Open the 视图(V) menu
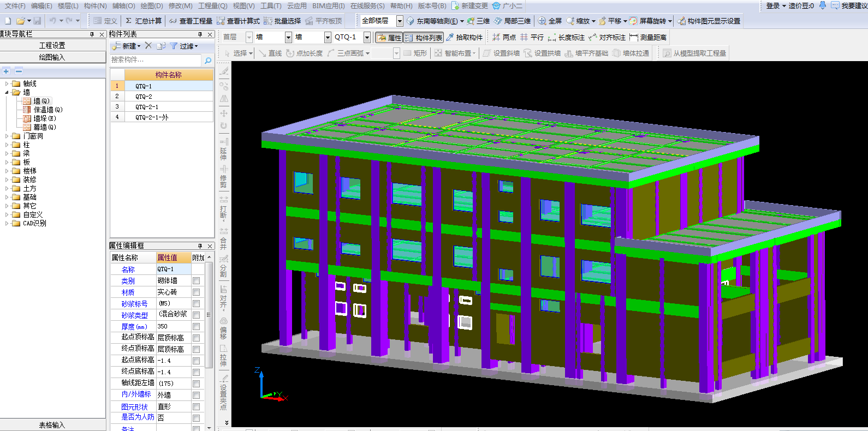Screen dimensions: 868x431 243,5
